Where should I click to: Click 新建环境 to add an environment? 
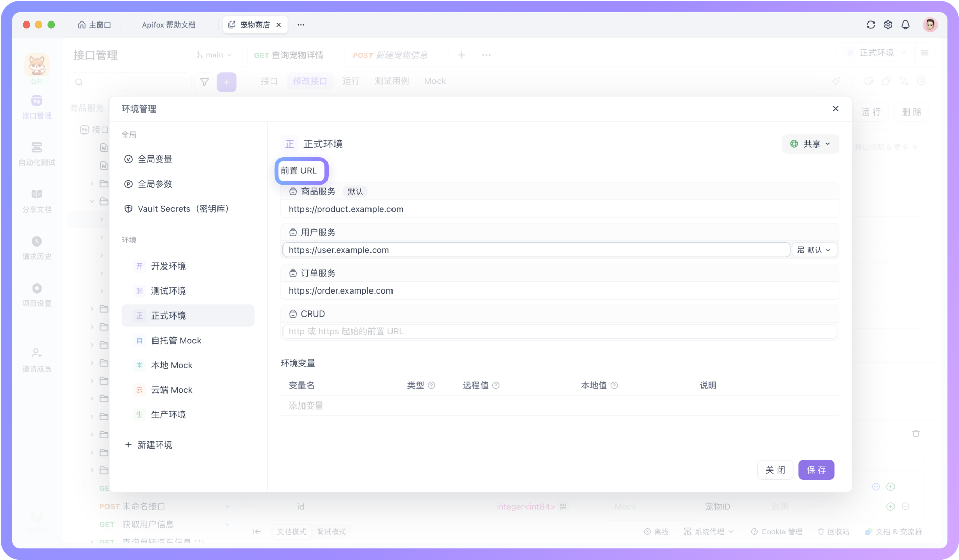[x=148, y=444]
